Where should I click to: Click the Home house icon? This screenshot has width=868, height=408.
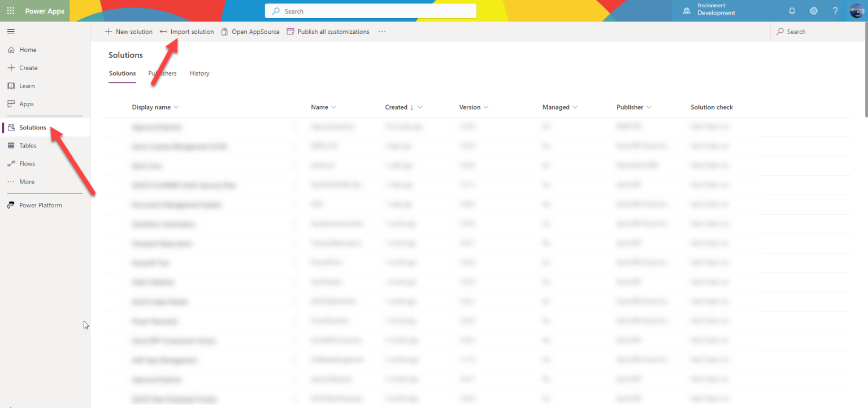click(11, 50)
